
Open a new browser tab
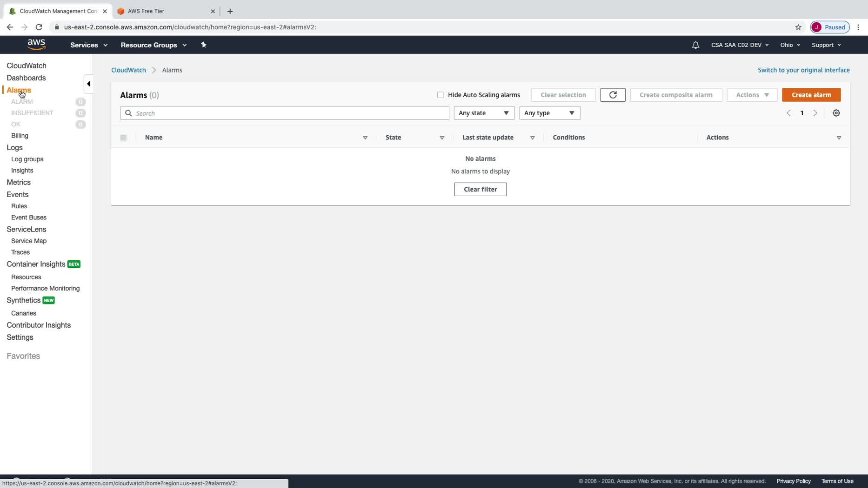pyautogui.click(x=230, y=11)
